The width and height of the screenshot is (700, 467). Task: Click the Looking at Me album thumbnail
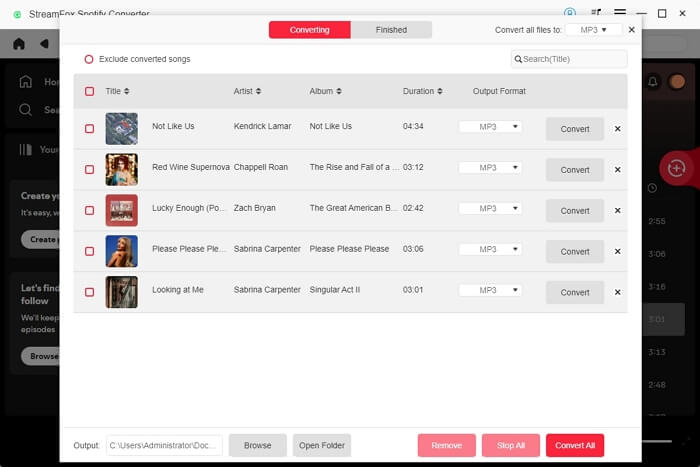[x=121, y=292]
